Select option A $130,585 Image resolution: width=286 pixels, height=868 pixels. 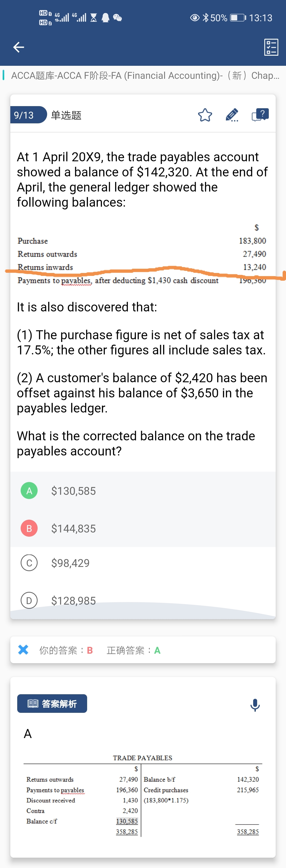pyautogui.click(x=143, y=491)
